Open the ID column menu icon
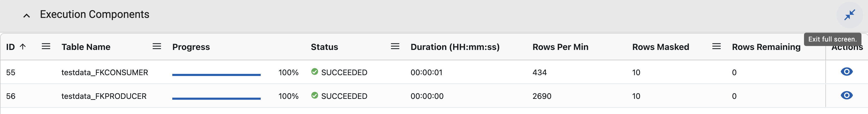868x114 pixels. click(46, 47)
